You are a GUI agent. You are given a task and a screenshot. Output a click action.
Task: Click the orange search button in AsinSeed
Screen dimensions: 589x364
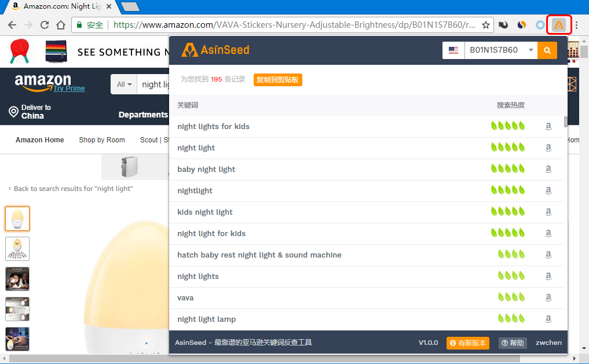click(547, 50)
